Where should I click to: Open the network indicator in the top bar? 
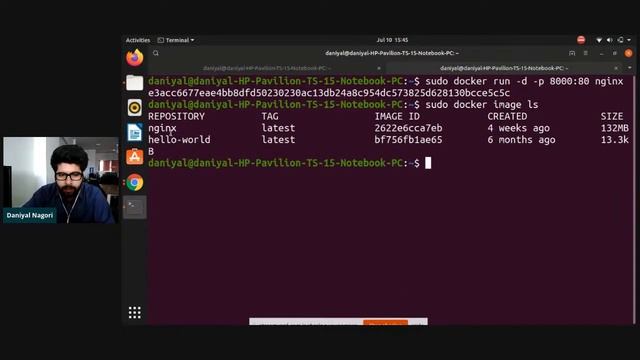(x=599, y=40)
